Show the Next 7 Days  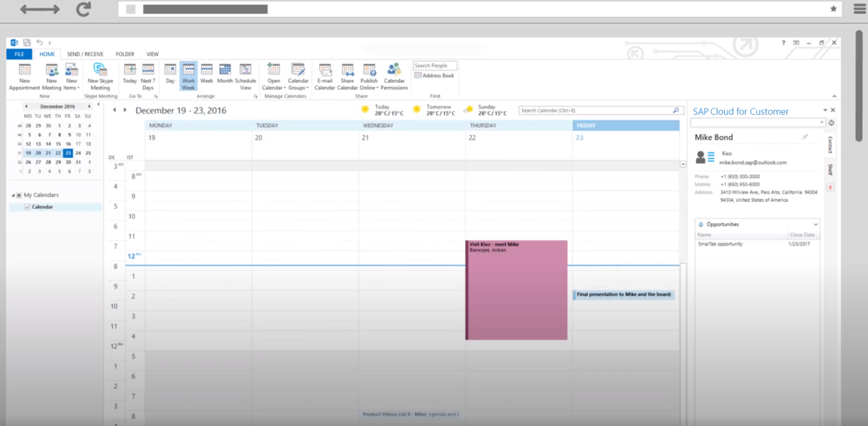[x=148, y=76]
